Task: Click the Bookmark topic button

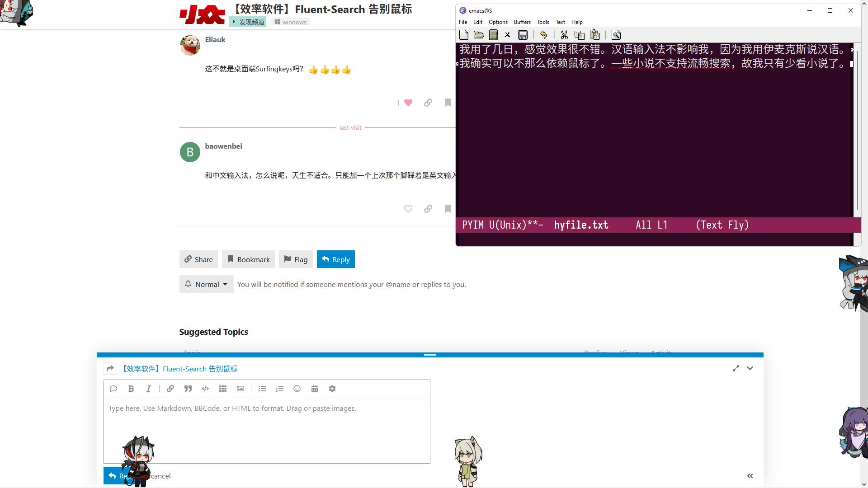Action: (x=248, y=259)
